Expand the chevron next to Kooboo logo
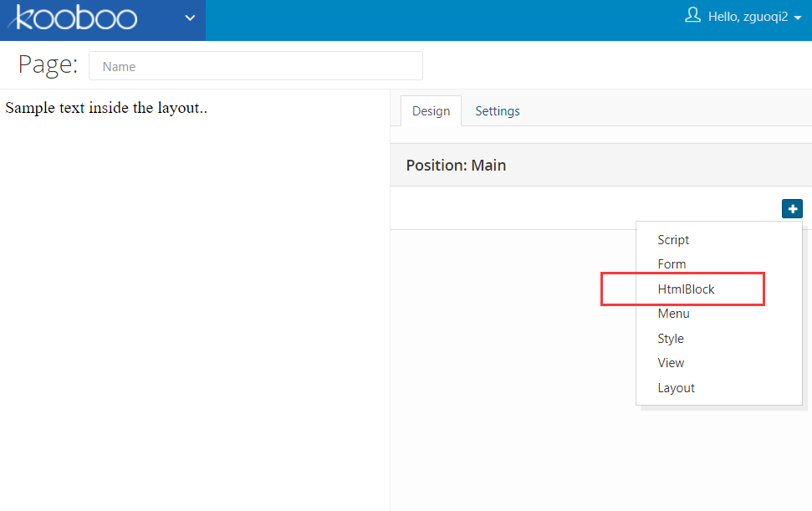812x511 pixels. [190, 18]
